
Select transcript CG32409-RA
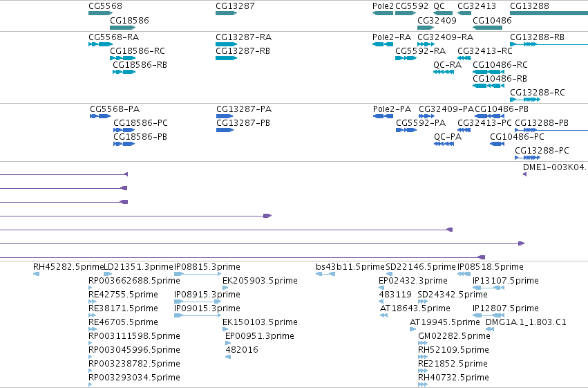point(445,37)
